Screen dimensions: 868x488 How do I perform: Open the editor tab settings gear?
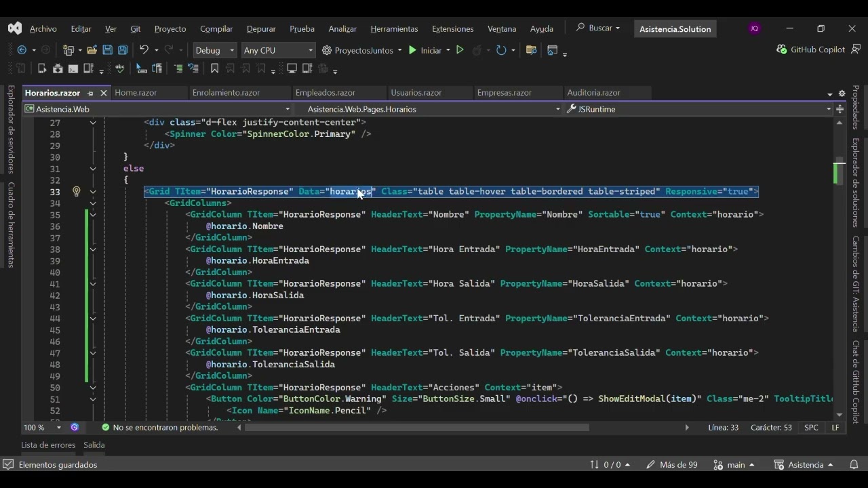pyautogui.click(x=842, y=94)
